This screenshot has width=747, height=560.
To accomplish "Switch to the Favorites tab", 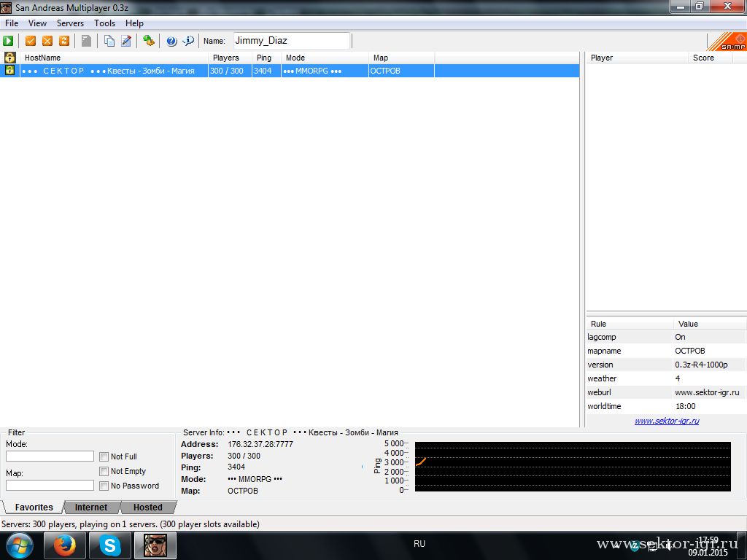I will tap(34, 507).
